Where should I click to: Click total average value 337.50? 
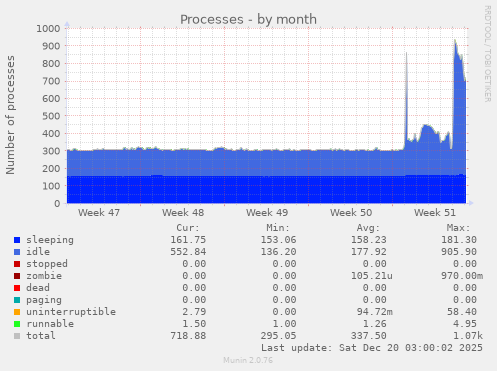(369, 336)
